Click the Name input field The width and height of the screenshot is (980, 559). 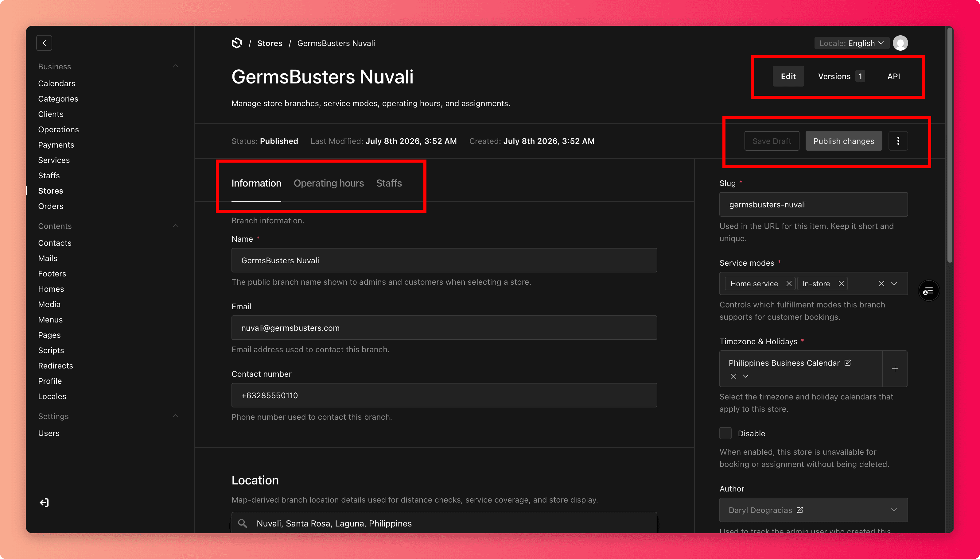point(444,260)
